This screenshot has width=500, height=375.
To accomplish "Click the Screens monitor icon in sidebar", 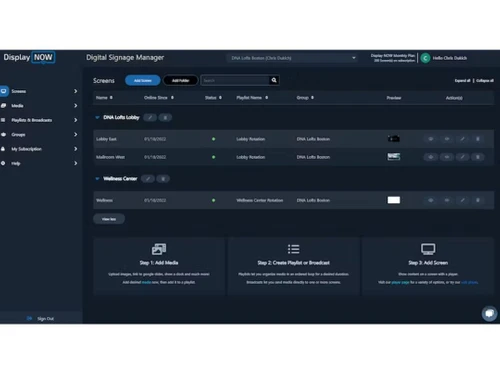I will point(4,91).
